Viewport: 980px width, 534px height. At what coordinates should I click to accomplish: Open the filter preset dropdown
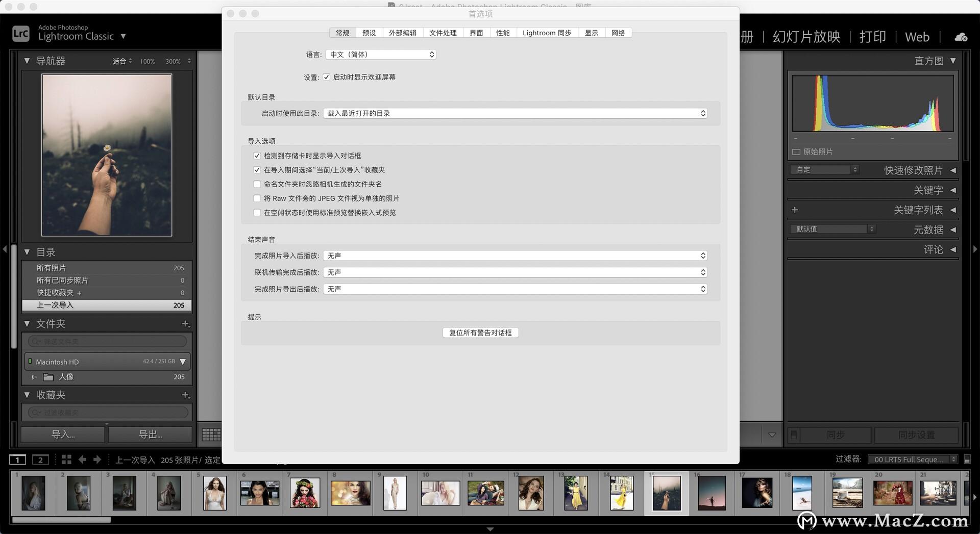[x=913, y=460]
